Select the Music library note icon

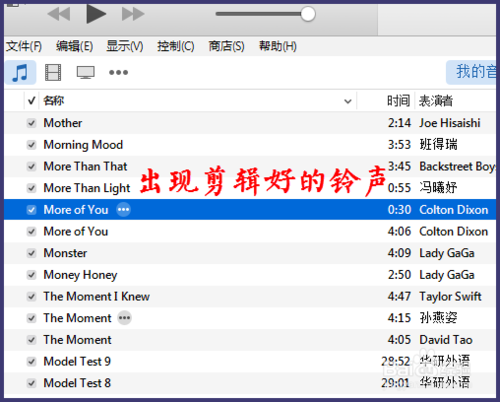click(x=20, y=72)
